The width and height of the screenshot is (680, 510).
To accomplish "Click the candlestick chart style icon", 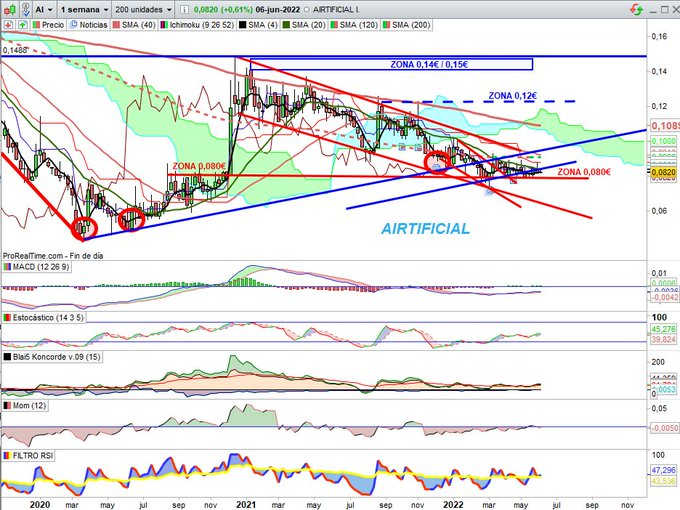I will [10, 9].
